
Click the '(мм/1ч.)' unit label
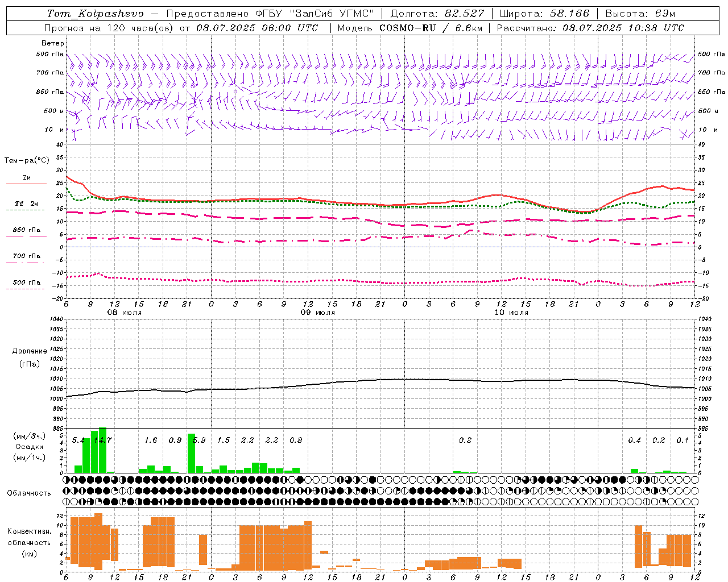(x=29, y=458)
